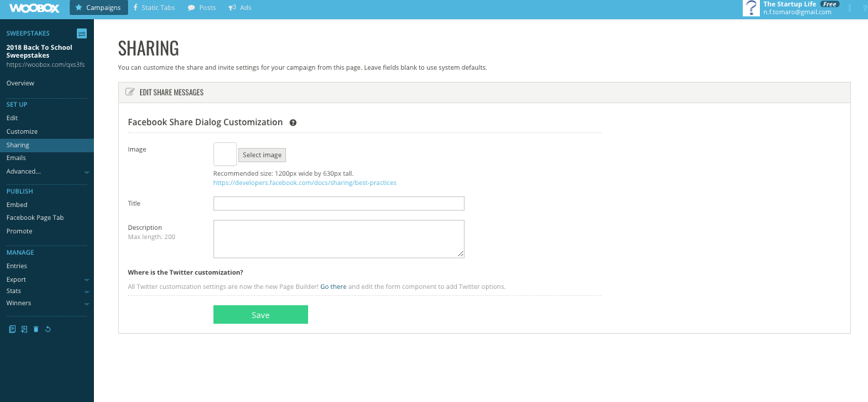Click into the Description text area
868x402 pixels.
tap(339, 238)
